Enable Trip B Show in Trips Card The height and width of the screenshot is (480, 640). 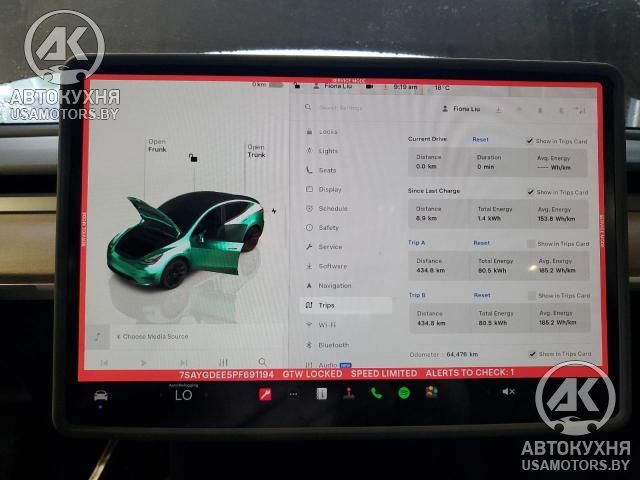532,296
